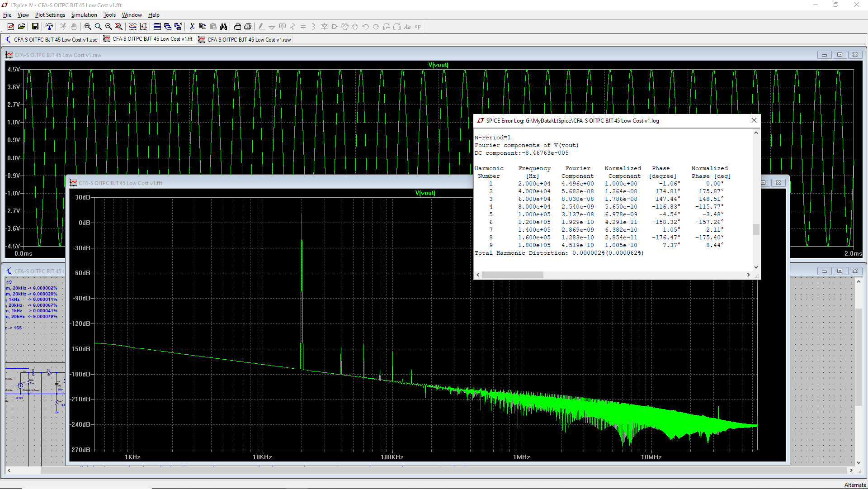Cascade windows using the cascade icon

click(x=168, y=27)
